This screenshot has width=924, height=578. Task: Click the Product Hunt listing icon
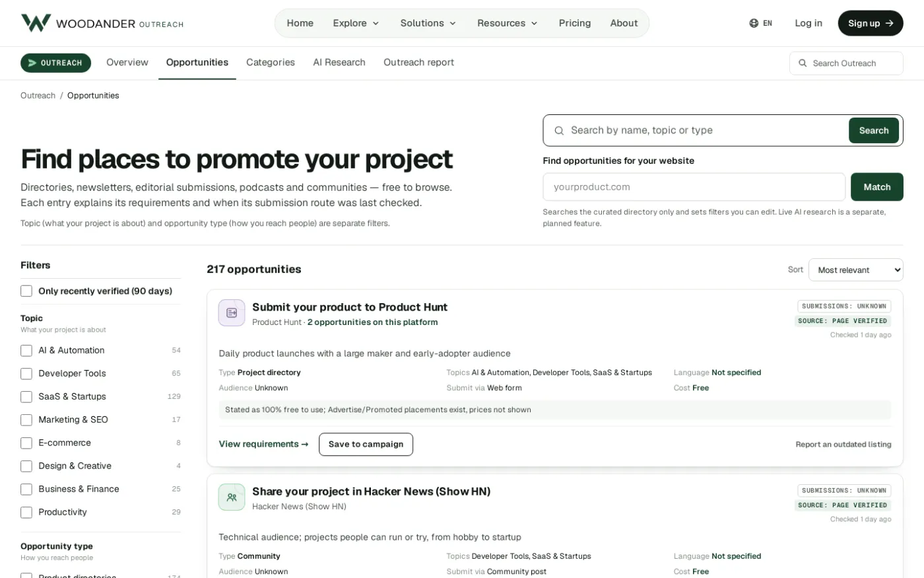coord(232,313)
